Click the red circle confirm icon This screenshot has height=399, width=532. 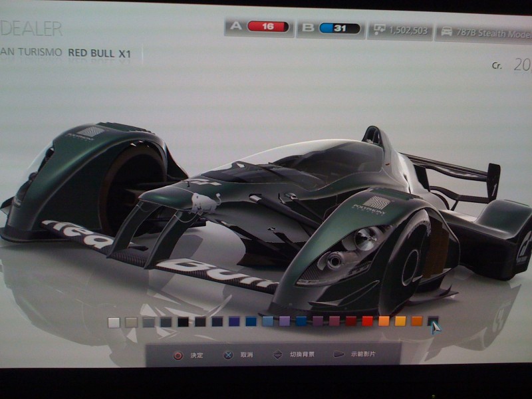[178, 355]
